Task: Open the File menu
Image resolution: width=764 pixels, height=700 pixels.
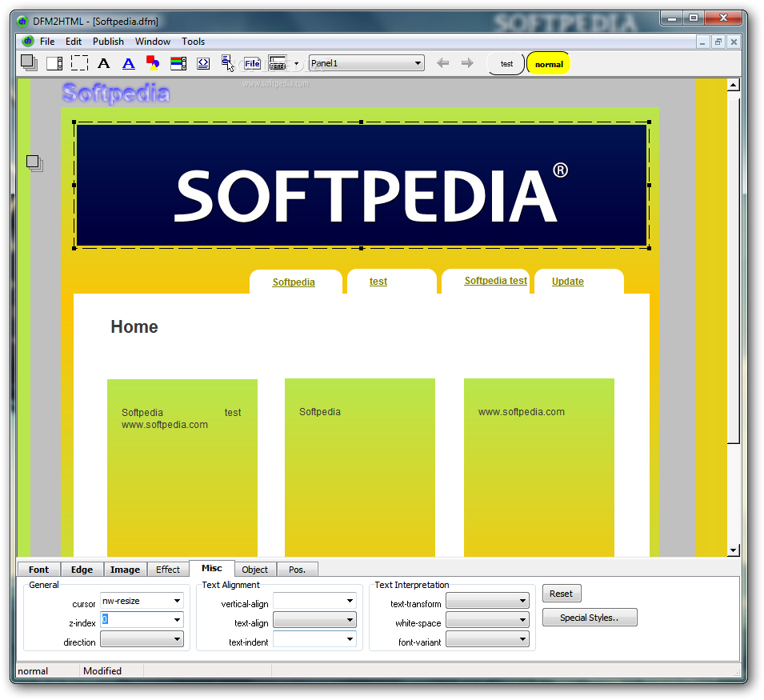Action: coord(47,42)
